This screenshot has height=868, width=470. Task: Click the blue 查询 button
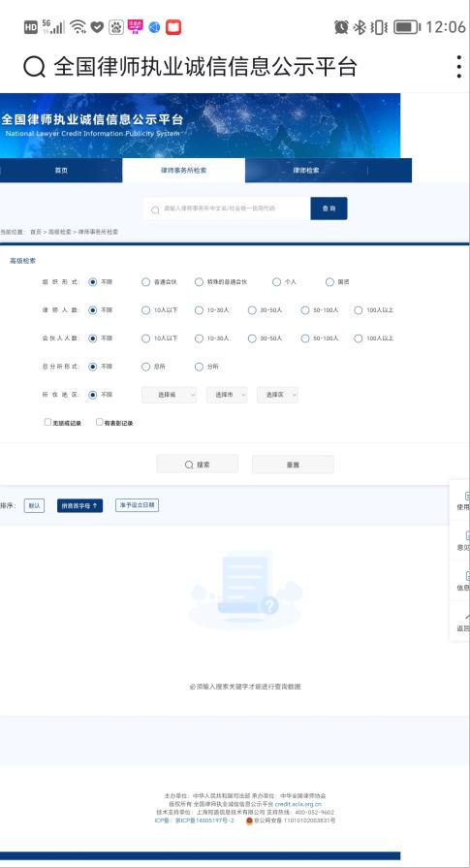(329, 209)
